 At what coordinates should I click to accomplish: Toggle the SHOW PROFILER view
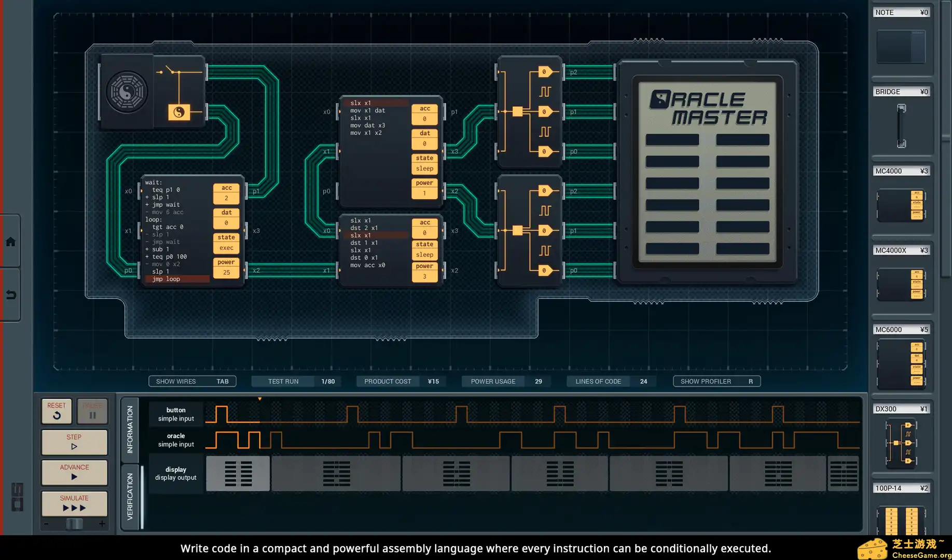pos(716,381)
